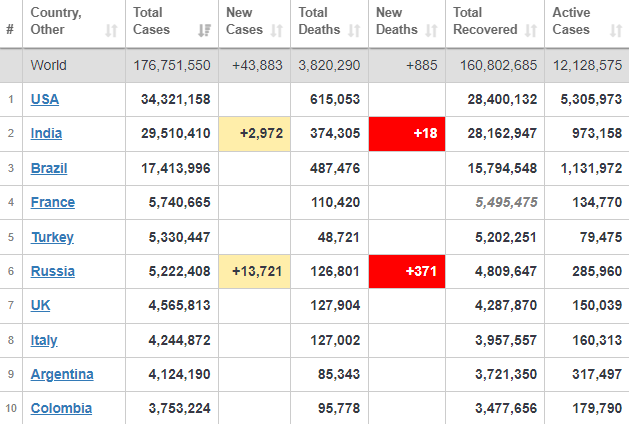
Task: Open the India country link
Action: 46,133
